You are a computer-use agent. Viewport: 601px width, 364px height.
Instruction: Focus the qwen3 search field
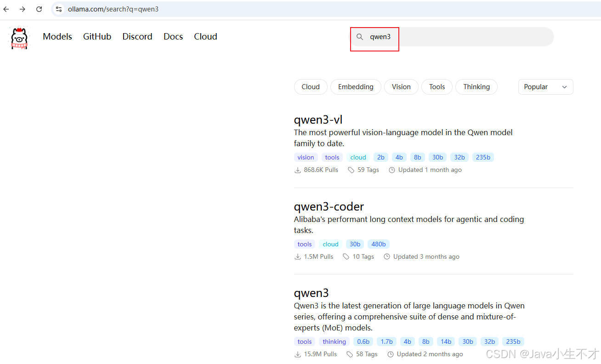pyautogui.click(x=452, y=37)
